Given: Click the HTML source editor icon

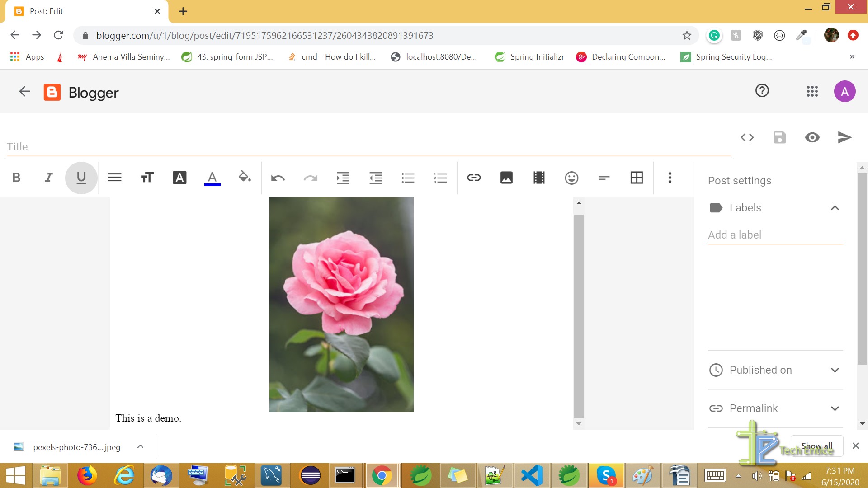Looking at the screenshot, I should [748, 138].
